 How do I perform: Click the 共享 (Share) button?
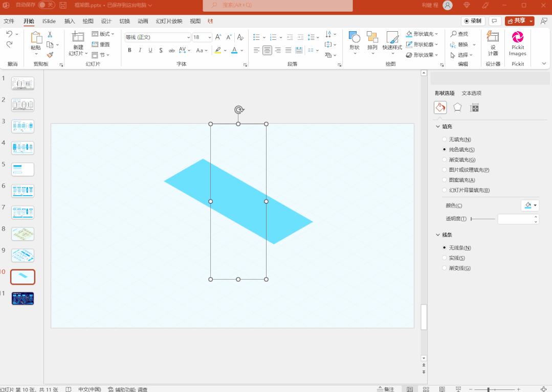519,20
